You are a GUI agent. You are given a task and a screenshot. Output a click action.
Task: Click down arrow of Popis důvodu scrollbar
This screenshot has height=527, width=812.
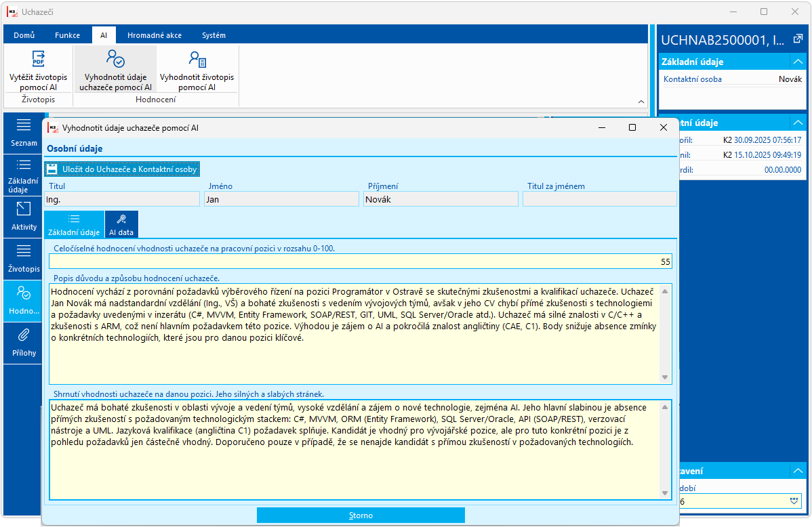[x=665, y=377]
